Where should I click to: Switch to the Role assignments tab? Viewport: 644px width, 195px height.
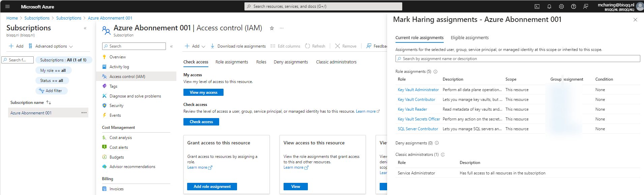(x=232, y=62)
